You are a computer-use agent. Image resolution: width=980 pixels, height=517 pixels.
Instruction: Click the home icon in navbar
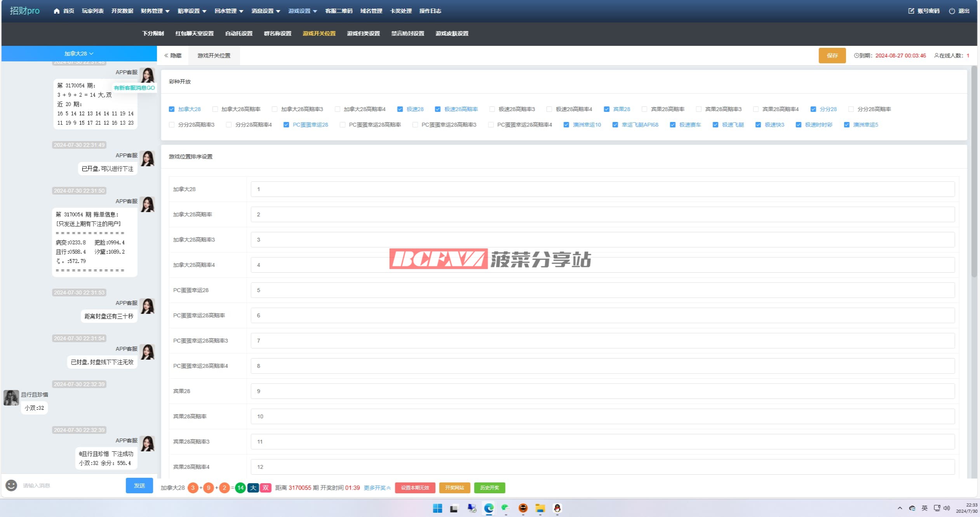click(x=57, y=11)
